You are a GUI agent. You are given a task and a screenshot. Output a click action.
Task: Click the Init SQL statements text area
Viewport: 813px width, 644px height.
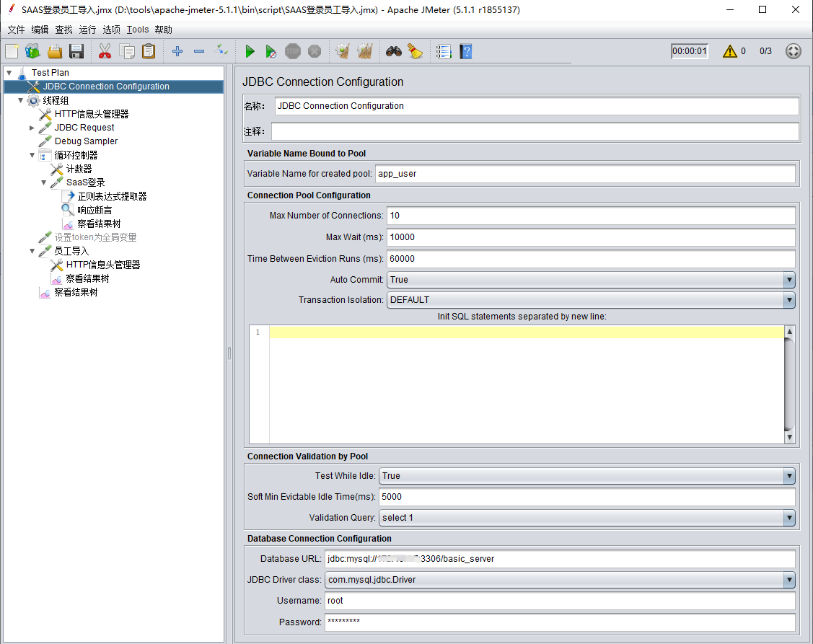tap(527, 384)
